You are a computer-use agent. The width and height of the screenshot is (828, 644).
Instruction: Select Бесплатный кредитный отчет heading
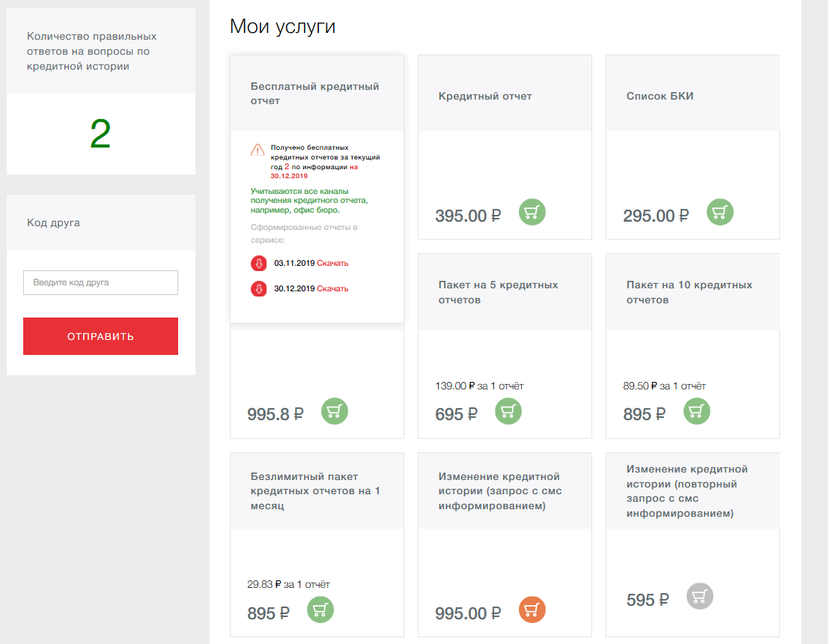click(314, 94)
